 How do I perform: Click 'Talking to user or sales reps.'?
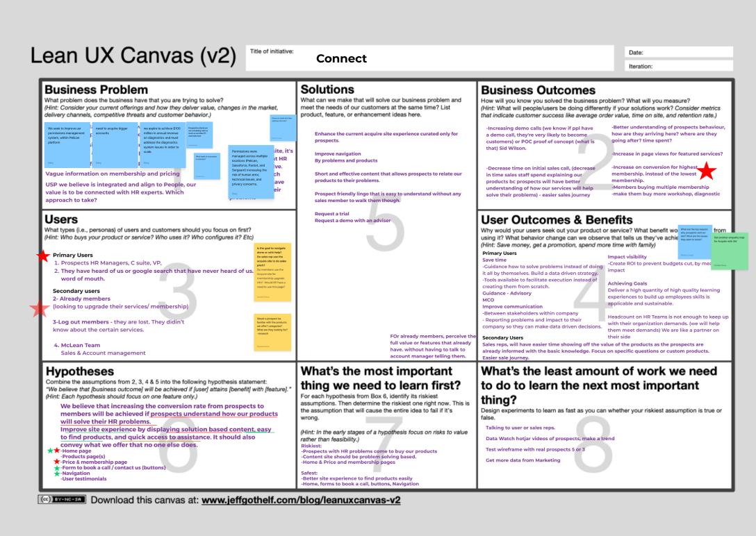pos(520,428)
